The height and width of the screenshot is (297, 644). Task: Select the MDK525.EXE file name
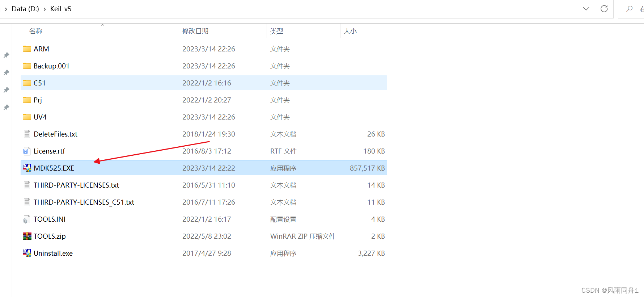[x=54, y=168]
